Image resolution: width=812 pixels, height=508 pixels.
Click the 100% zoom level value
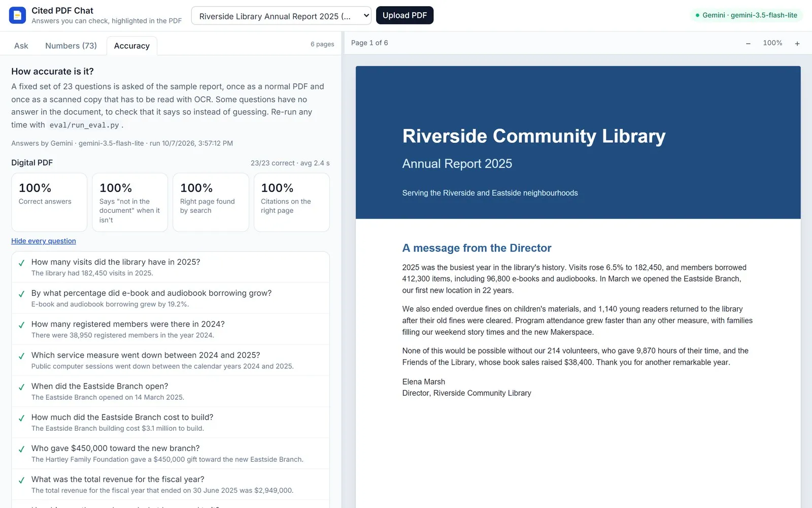772,43
